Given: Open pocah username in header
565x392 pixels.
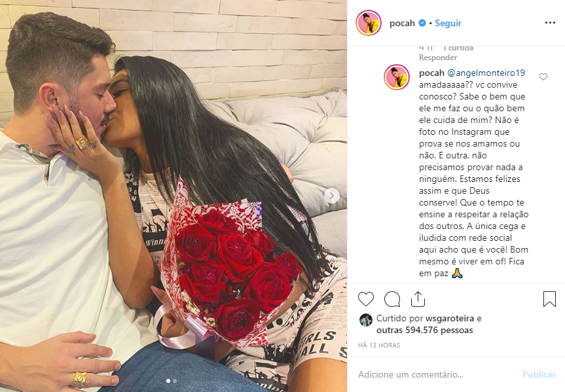Looking at the screenshot, I should click(x=402, y=23).
